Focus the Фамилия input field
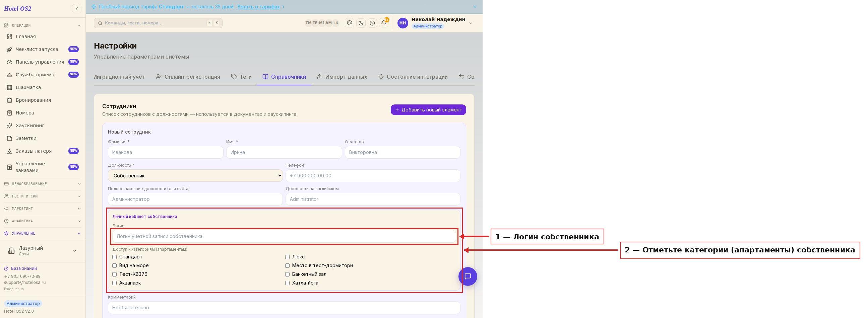 (x=166, y=152)
